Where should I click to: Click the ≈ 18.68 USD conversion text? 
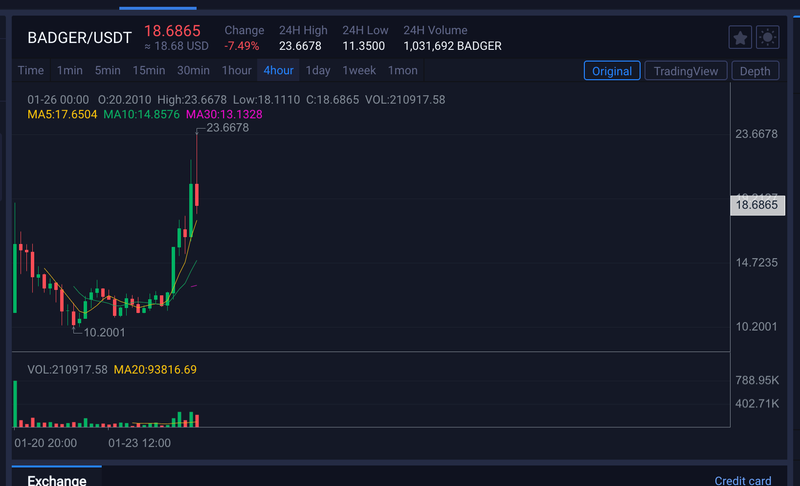(176, 46)
